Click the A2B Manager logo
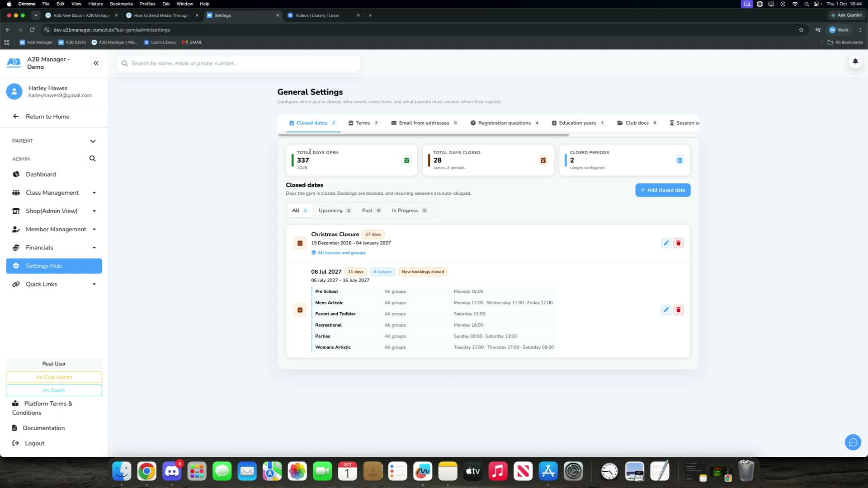The height and width of the screenshot is (488, 868). coord(14,63)
